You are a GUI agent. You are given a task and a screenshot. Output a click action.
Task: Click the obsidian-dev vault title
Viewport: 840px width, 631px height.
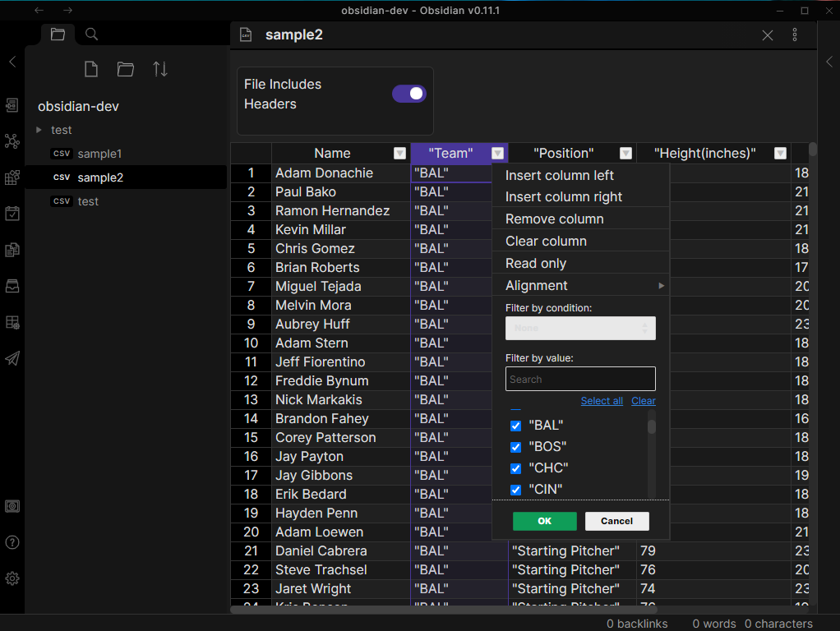click(x=78, y=107)
